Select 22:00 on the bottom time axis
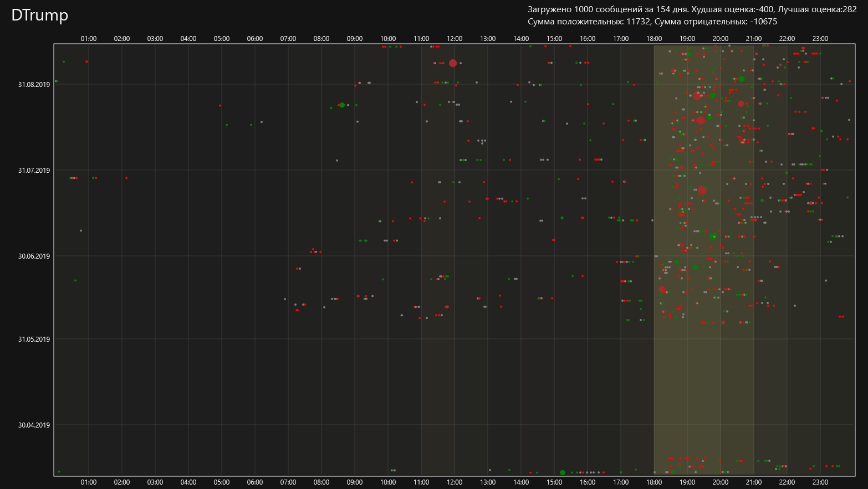 click(787, 482)
